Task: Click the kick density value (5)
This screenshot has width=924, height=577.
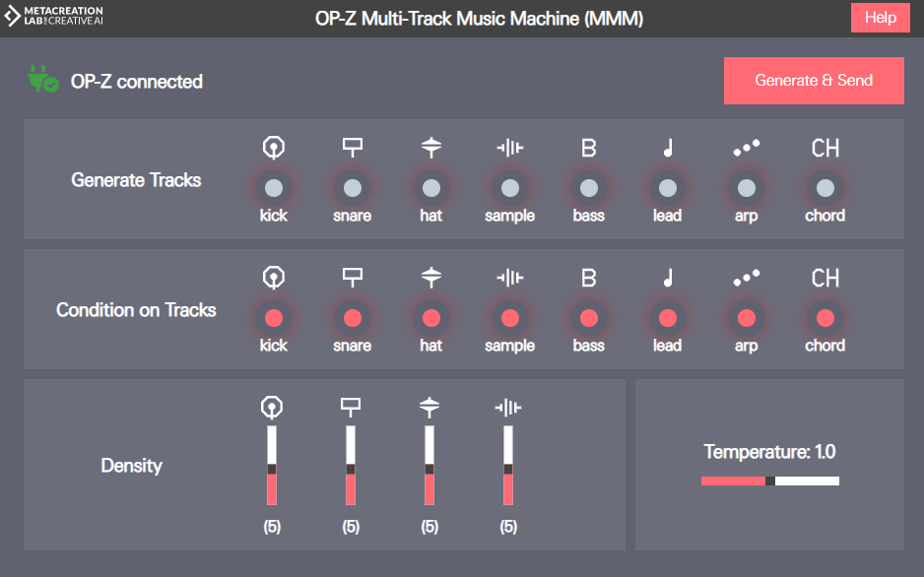Action: (272, 527)
